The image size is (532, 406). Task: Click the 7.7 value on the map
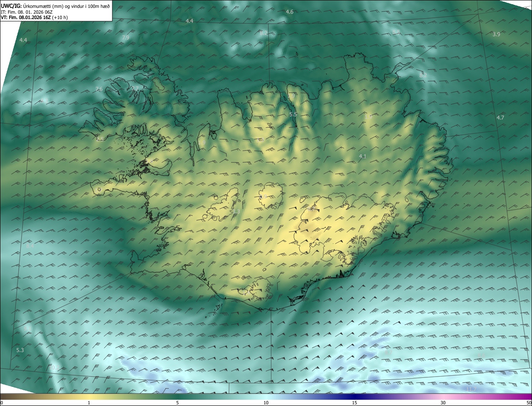pos(135,88)
